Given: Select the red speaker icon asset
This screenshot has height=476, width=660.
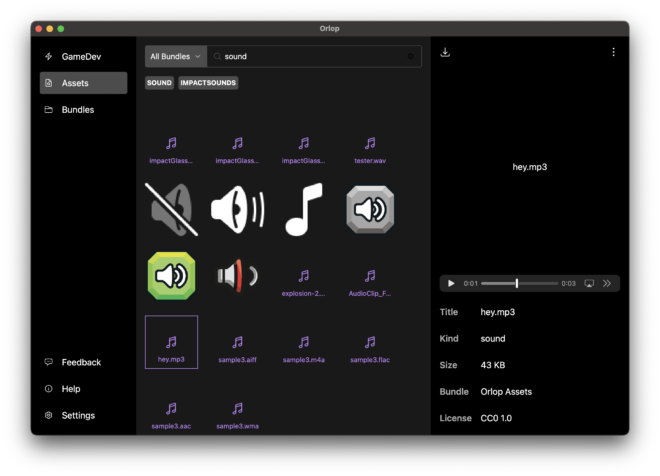Looking at the screenshot, I should 237,275.
